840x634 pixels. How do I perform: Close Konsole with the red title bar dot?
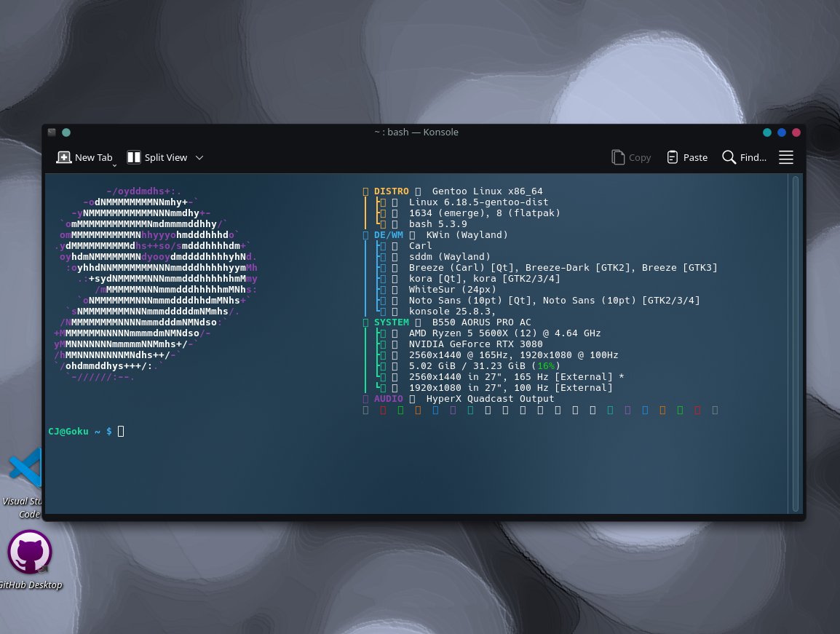click(x=796, y=132)
